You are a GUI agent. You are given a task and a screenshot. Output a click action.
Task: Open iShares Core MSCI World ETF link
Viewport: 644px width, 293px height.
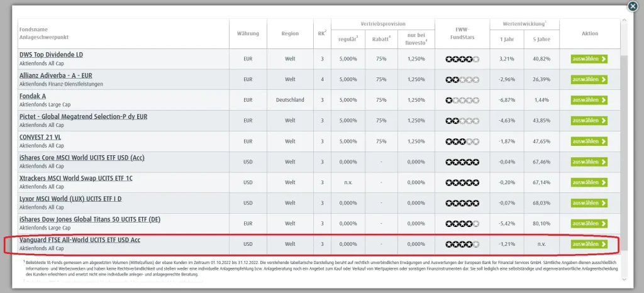[x=82, y=157]
